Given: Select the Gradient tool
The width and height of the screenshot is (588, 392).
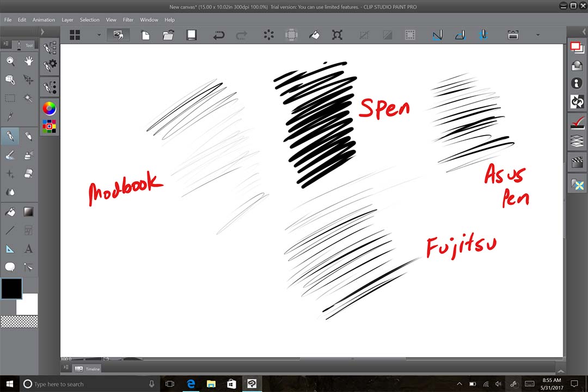Looking at the screenshot, I should (x=28, y=212).
